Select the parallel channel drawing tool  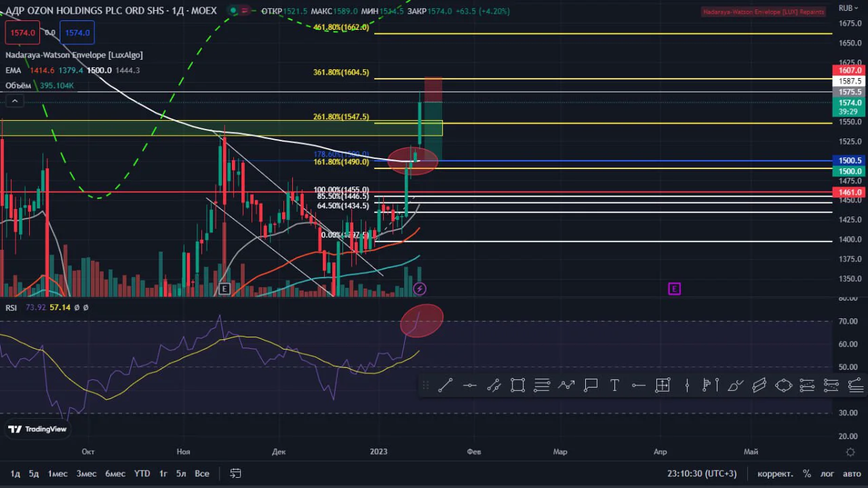point(494,386)
